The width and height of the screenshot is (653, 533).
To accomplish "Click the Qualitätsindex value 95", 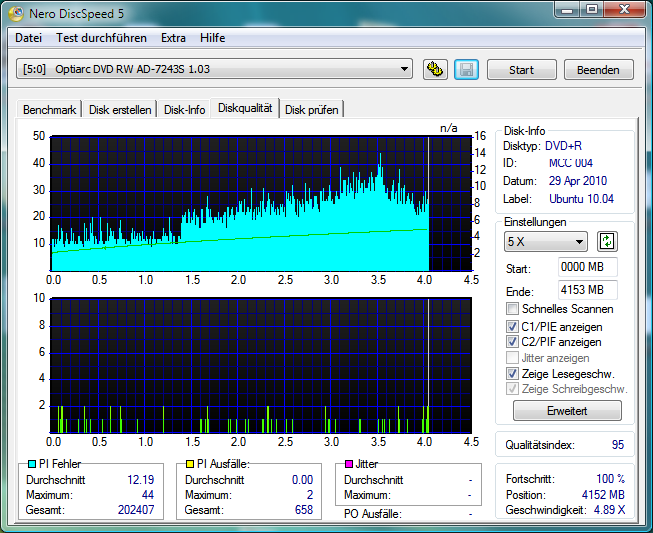I will coord(618,445).
